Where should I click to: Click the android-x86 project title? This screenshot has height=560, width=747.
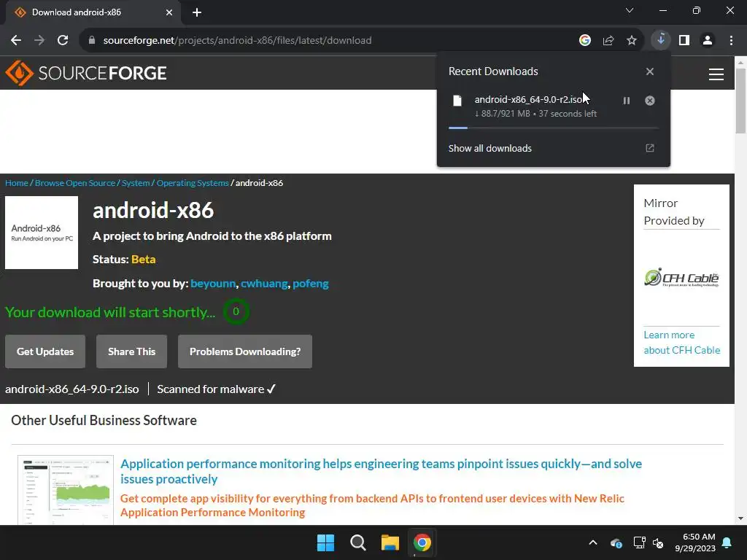153,211
